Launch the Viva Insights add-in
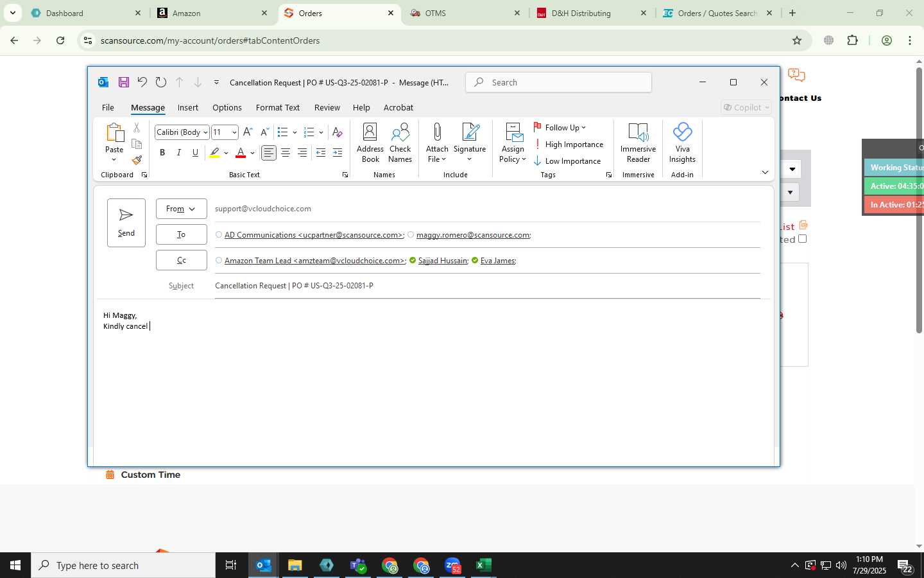This screenshot has height=578, width=924. click(682, 143)
